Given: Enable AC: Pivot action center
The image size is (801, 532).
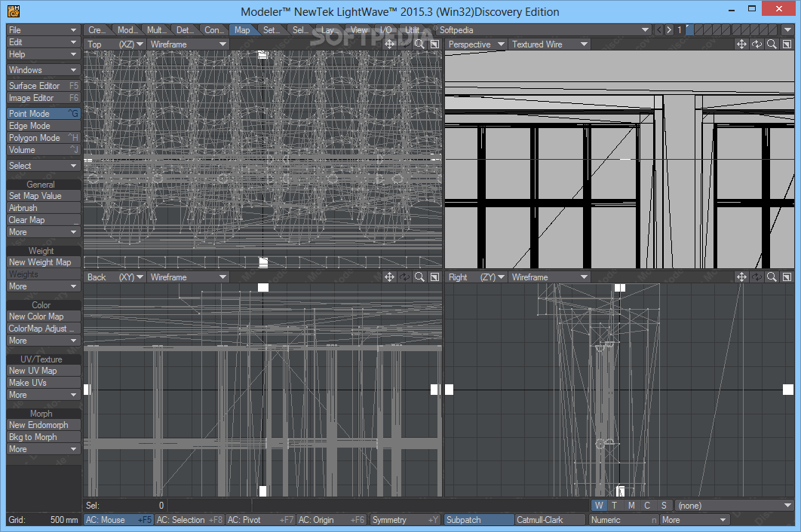Looking at the screenshot, I should click(x=260, y=520).
